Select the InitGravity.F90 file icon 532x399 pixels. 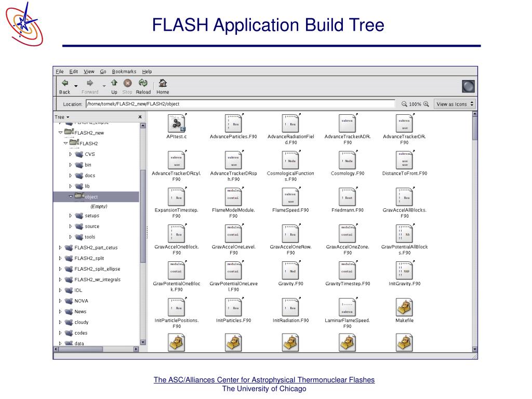(404, 270)
